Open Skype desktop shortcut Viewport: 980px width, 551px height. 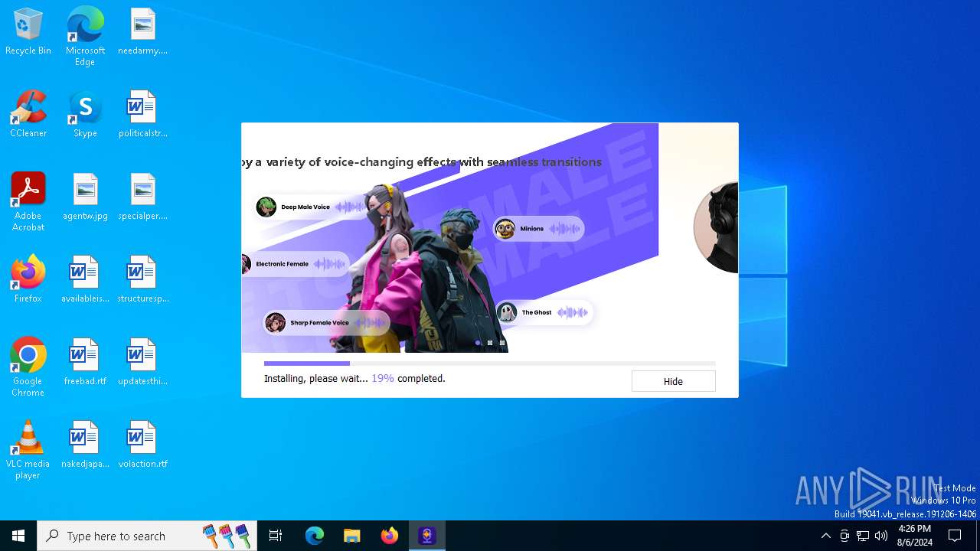click(x=85, y=115)
